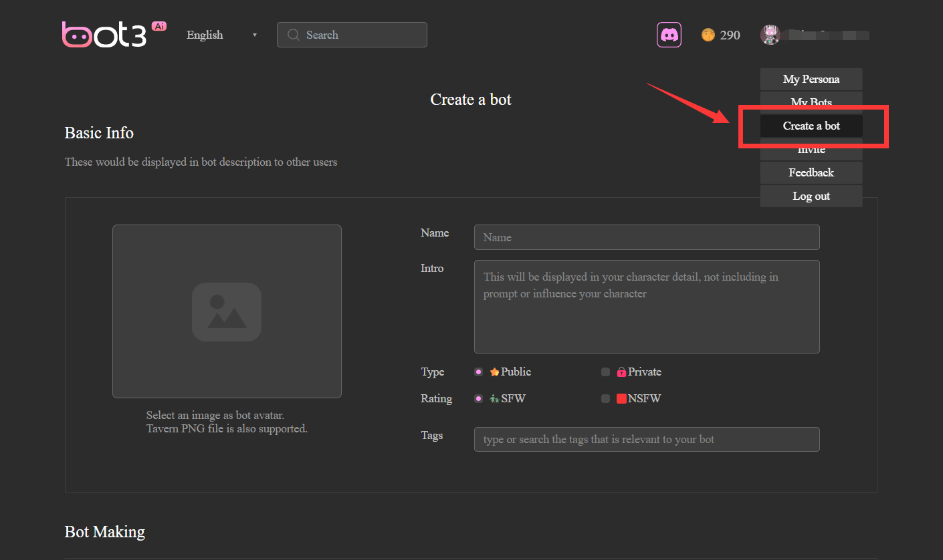Click the Create a bot menu entry
Viewport: 943px width, 560px height.
pyautogui.click(x=811, y=126)
